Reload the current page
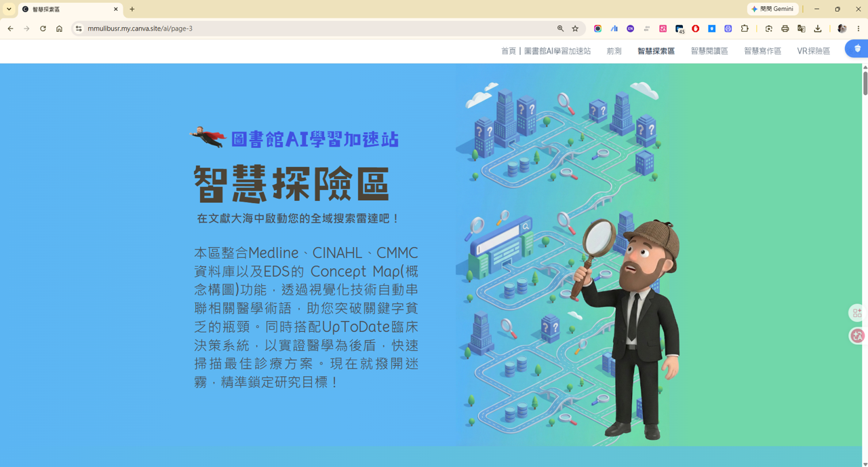The height and width of the screenshot is (467, 868). [43, 29]
